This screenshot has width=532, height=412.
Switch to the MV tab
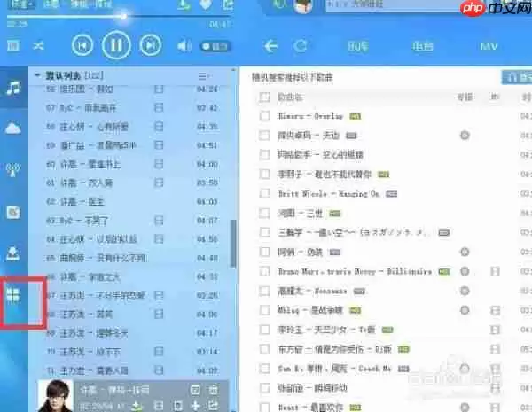point(489,46)
